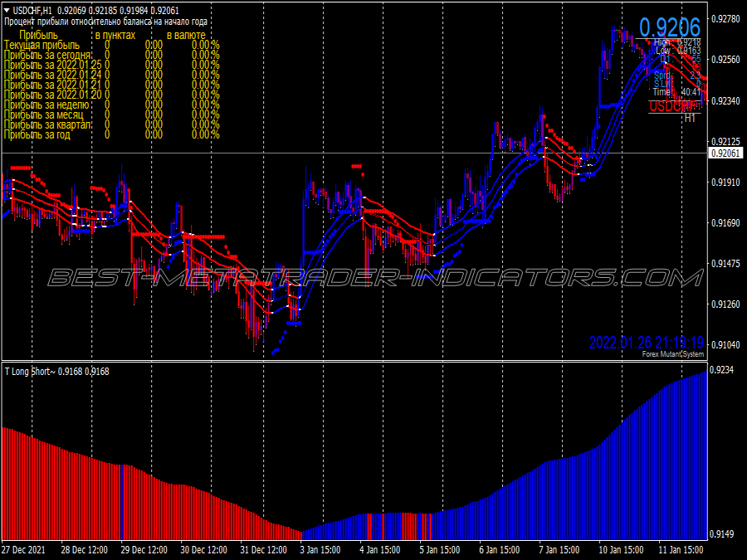This screenshot has height=560, width=747.
Task: Click the Forex Mutant System label
Action: 672,353
